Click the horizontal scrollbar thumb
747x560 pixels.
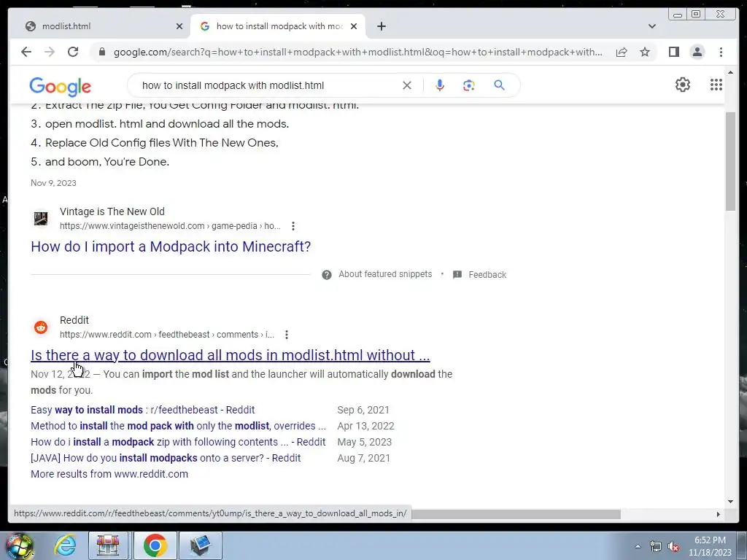[516, 514]
